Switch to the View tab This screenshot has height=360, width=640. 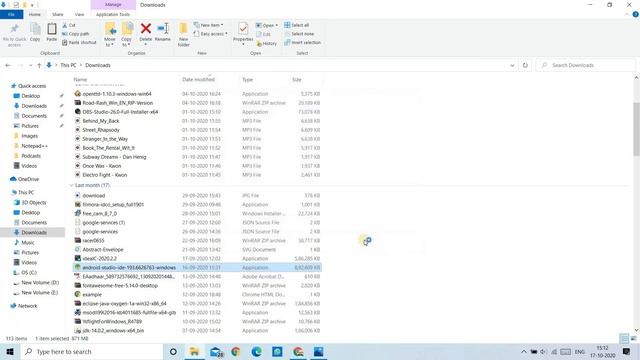pyautogui.click(x=79, y=14)
